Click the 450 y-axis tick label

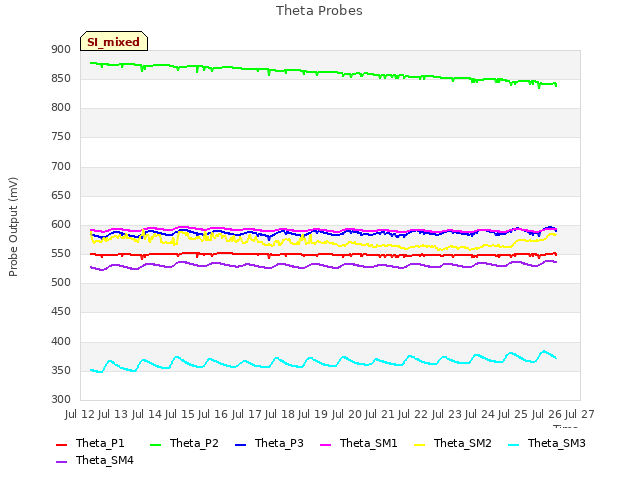point(61,312)
